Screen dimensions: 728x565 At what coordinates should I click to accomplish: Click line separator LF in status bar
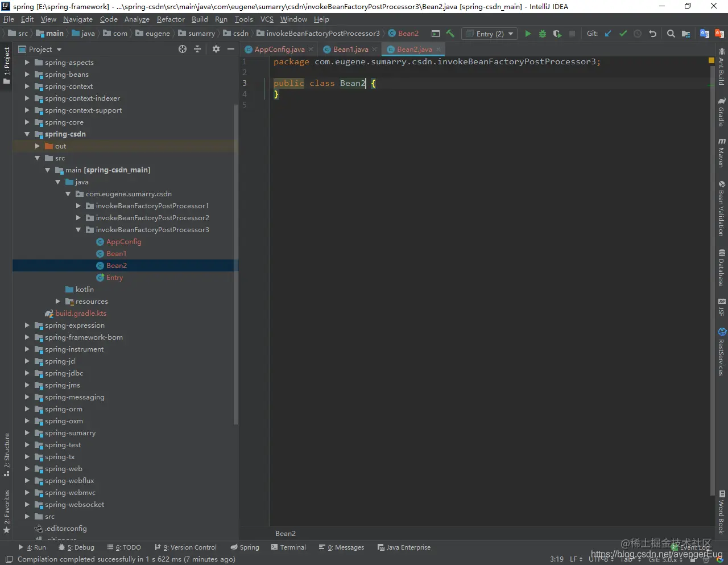[x=576, y=559]
